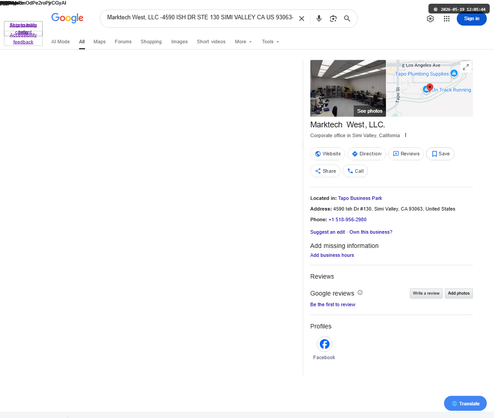Click Own this business? link
Screen dimensions: 500x418
pyautogui.click(x=371, y=232)
